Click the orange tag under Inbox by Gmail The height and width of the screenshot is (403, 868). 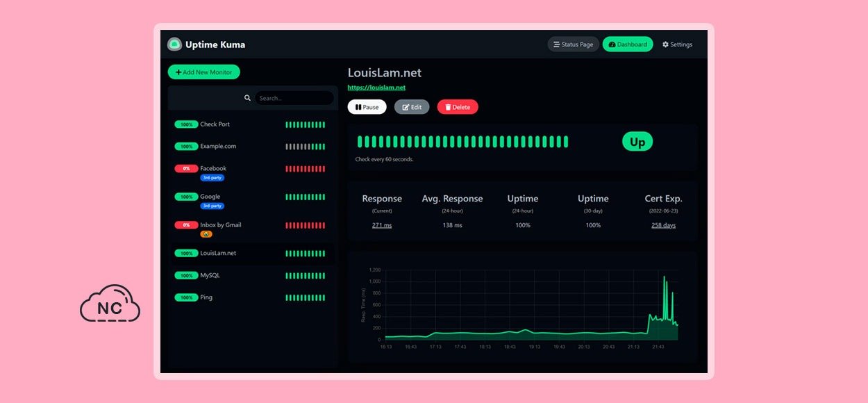click(x=206, y=234)
